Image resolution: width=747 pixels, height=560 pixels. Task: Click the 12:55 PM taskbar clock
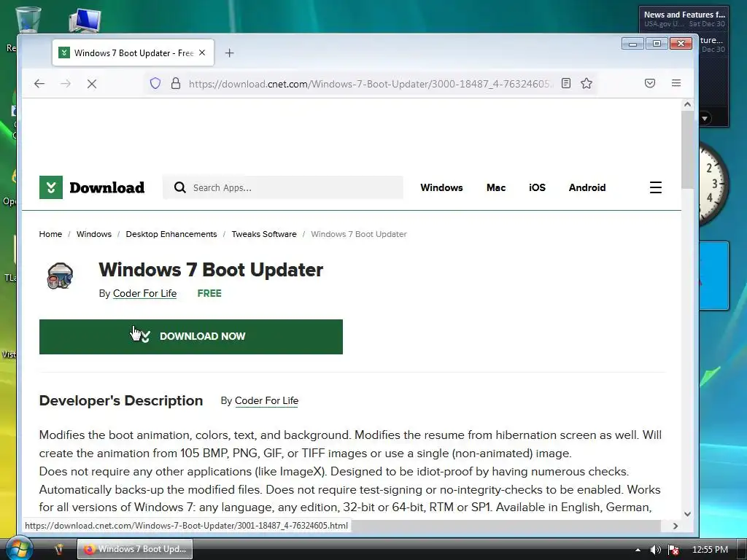(710, 550)
